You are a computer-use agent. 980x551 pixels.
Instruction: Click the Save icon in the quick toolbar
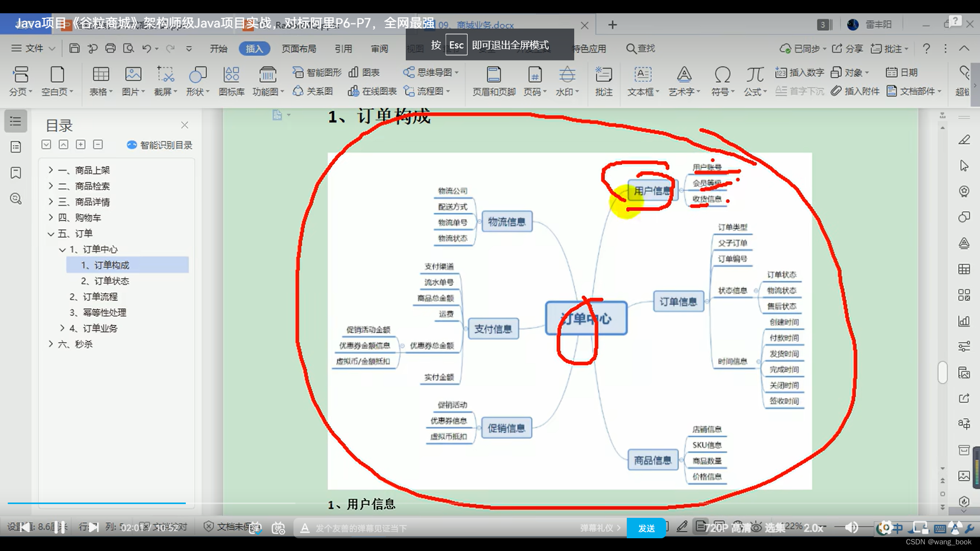coord(75,48)
